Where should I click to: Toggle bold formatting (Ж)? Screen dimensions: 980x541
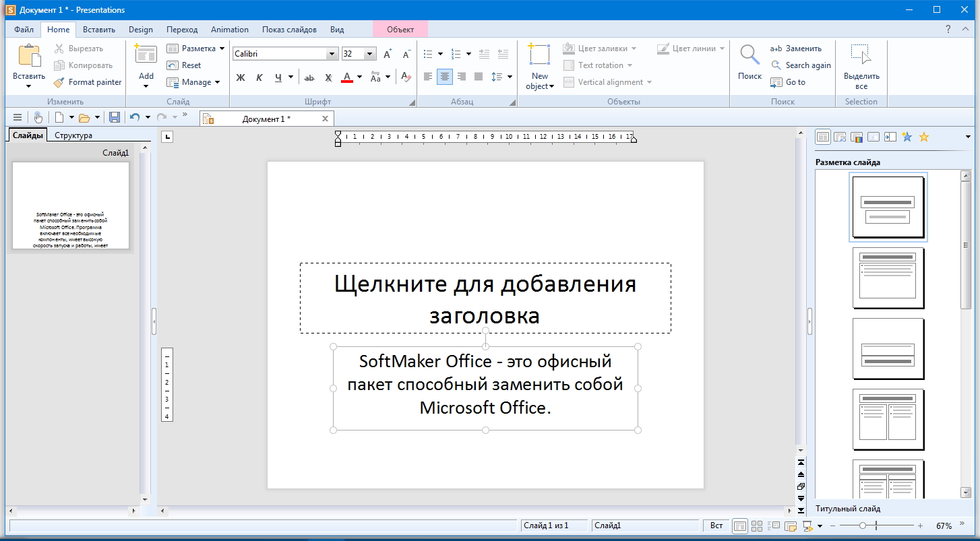(x=241, y=77)
